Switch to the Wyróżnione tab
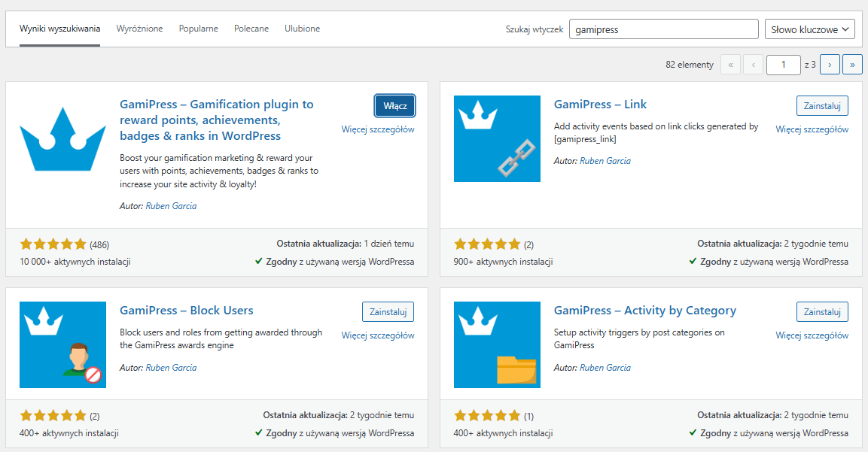This screenshot has width=868, height=452. [x=139, y=29]
